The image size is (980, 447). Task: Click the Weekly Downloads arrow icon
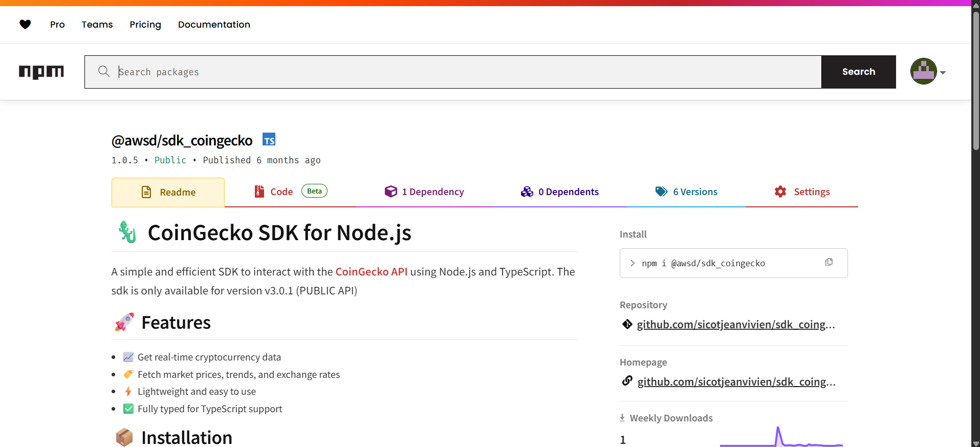622,417
